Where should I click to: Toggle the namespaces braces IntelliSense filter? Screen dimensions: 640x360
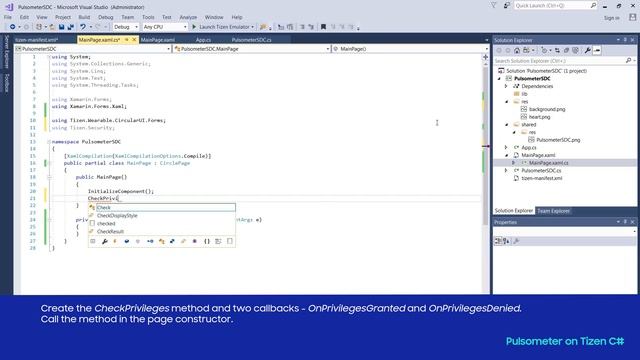(207, 241)
